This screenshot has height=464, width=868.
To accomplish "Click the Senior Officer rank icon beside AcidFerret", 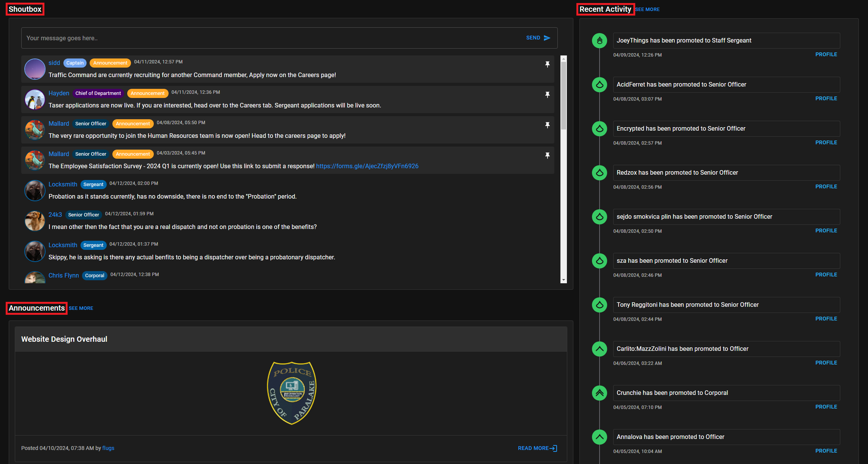I will click(599, 85).
